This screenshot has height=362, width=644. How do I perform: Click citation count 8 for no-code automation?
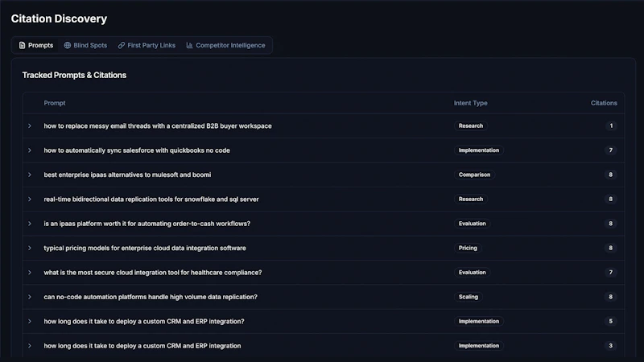[x=611, y=297]
